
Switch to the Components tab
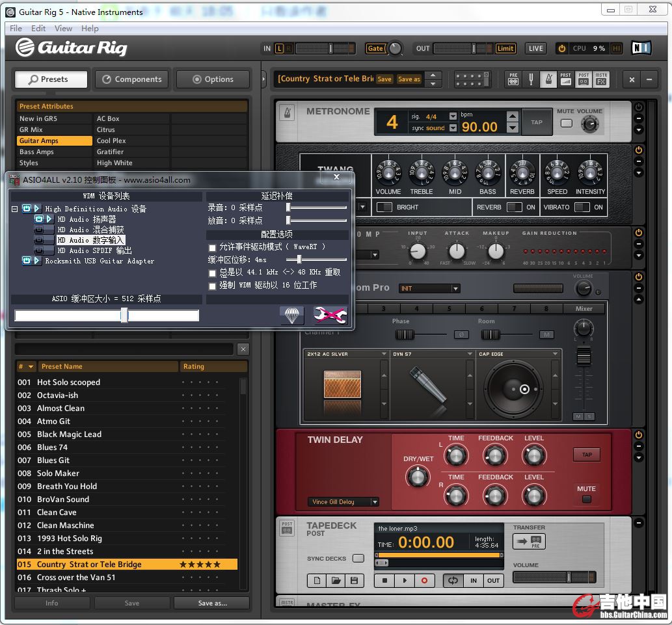pos(131,79)
